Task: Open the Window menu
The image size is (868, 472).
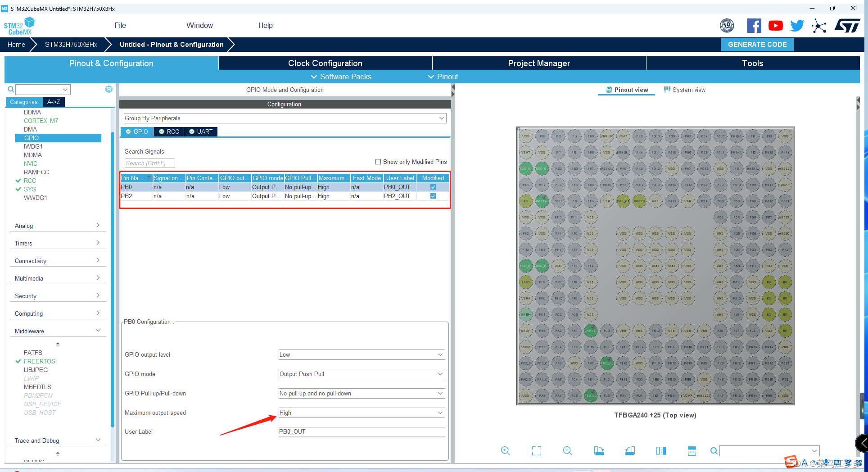Action: (x=199, y=26)
